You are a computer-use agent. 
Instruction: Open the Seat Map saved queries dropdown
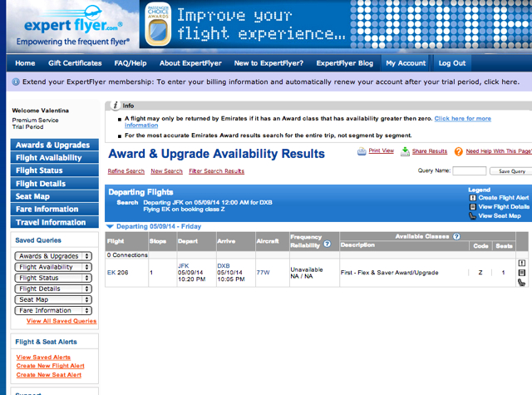(x=53, y=299)
